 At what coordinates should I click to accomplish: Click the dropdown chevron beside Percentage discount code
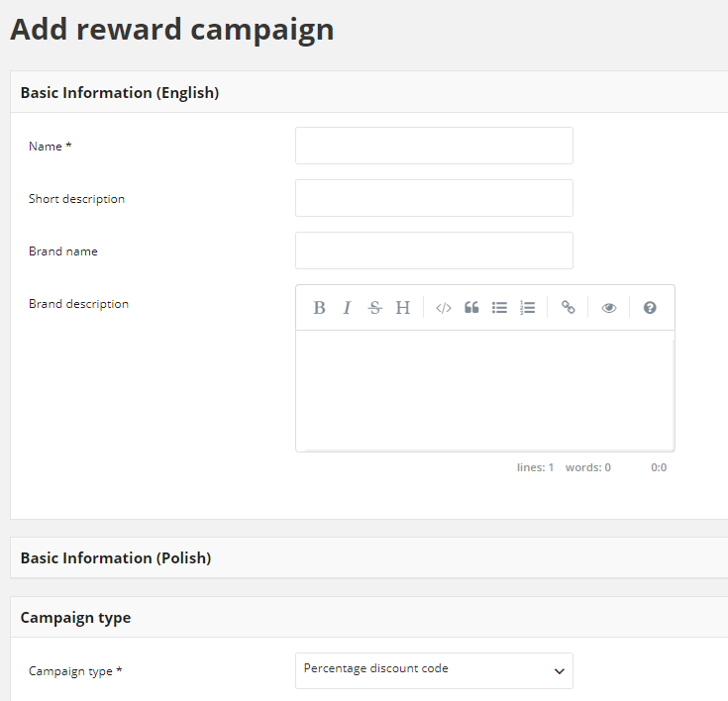[x=559, y=671]
